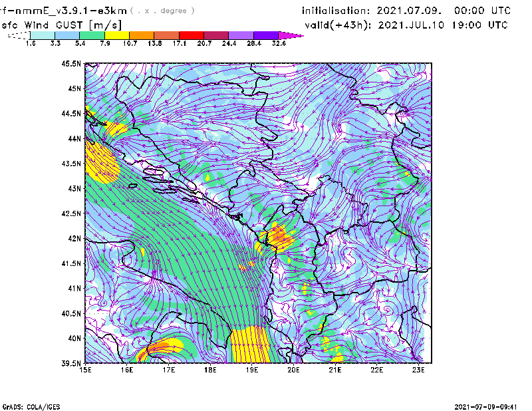Click the 43.5N latitude label
532x411 pixels.
tap(71, 164)
